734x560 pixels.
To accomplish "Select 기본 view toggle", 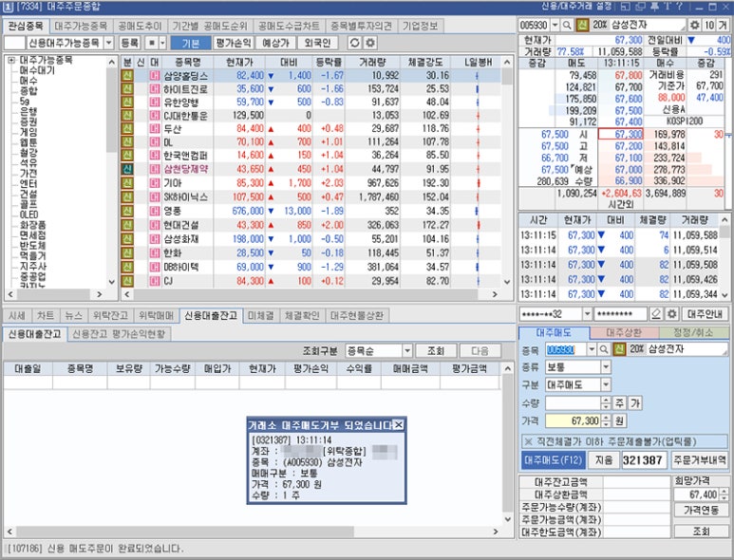I will pos(191,43).
